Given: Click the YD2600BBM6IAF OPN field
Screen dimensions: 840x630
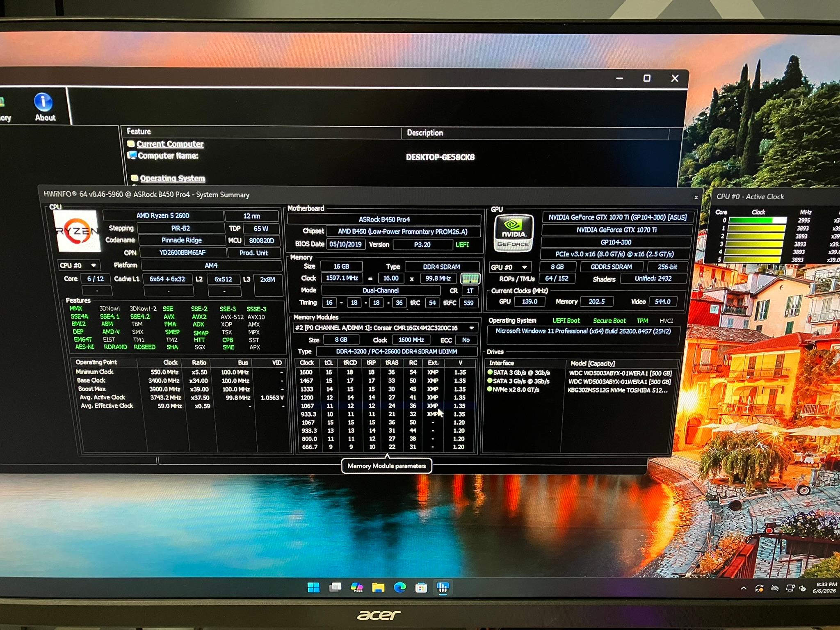Looking at the screenshot, I should coord(183,253).
